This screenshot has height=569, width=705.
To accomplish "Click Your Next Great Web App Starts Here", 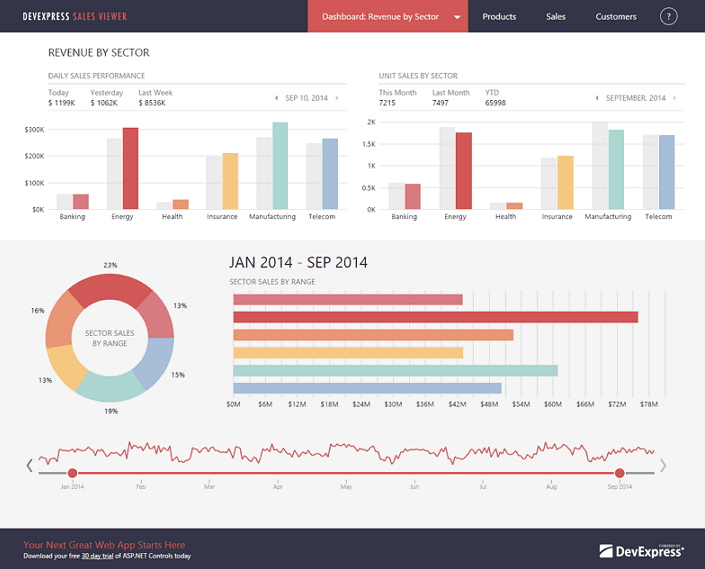I will [104, 545].
